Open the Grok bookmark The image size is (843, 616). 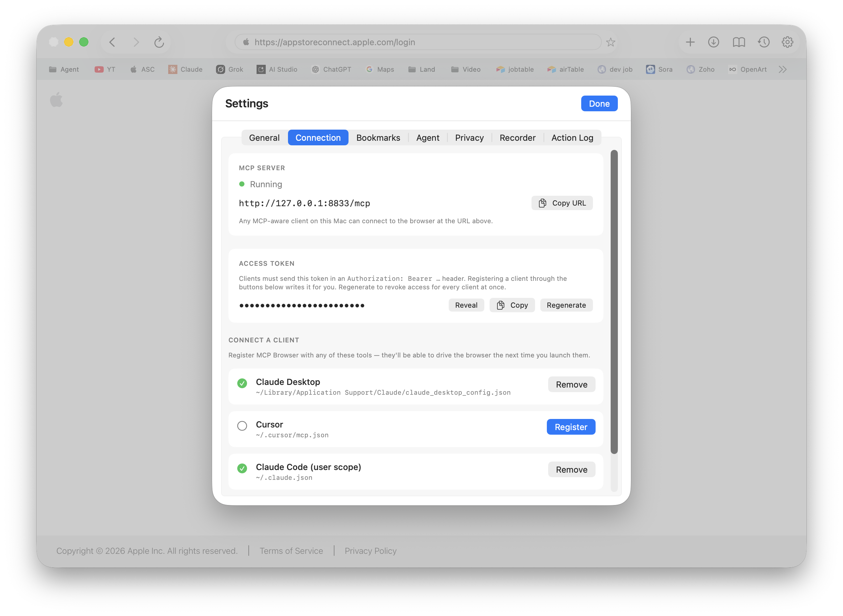tap(230, 69)
